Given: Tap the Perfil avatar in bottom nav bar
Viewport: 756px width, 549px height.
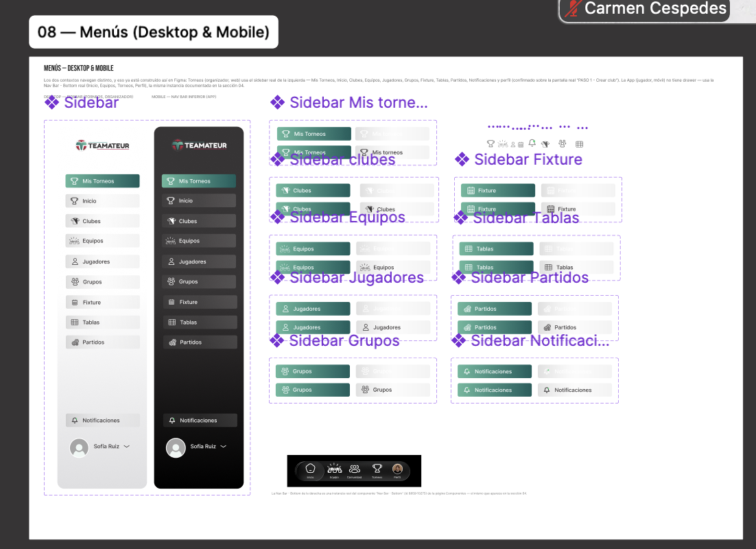Looking at the screenshot, I should tap(397, 470).
